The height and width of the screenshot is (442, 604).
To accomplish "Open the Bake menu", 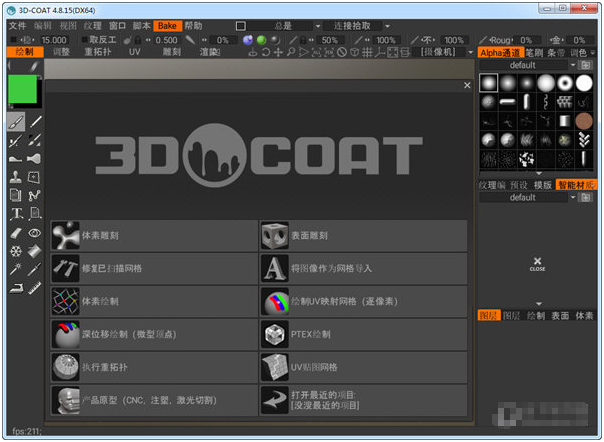I will [167, 24].
